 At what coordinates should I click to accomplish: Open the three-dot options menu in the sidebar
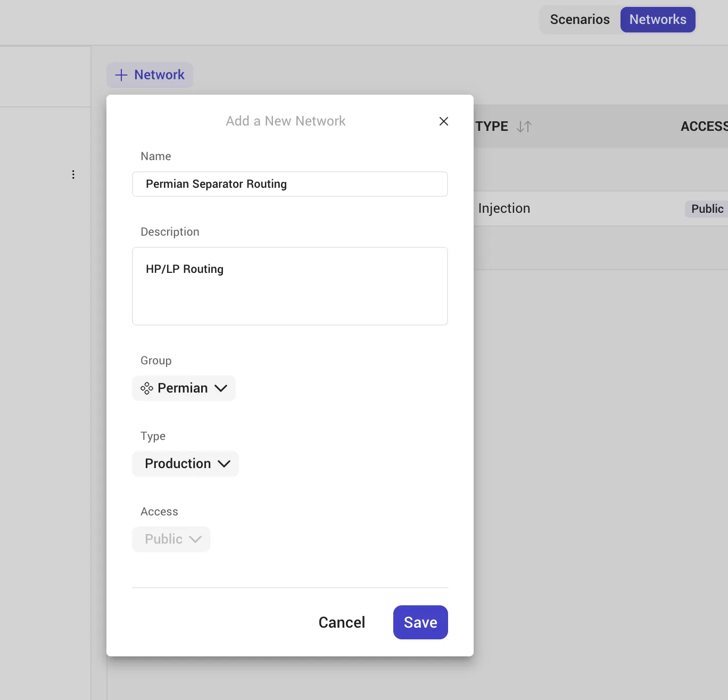[x=73, y=174]
